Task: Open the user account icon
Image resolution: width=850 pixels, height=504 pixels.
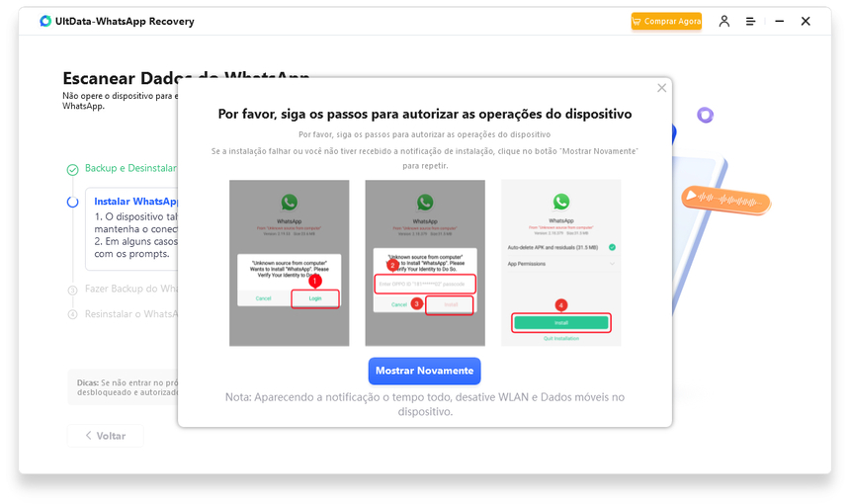Action: [724, 21]
